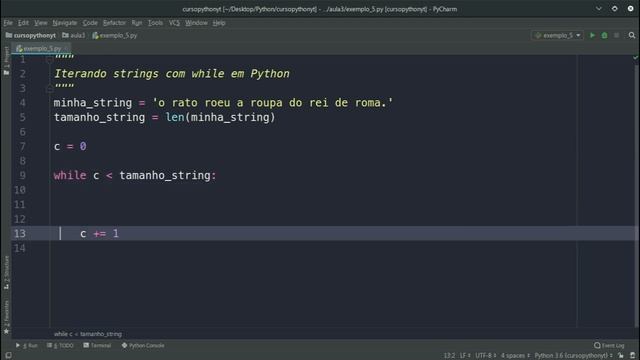Start debugging with the bug icon

click(x=604, y=36)
